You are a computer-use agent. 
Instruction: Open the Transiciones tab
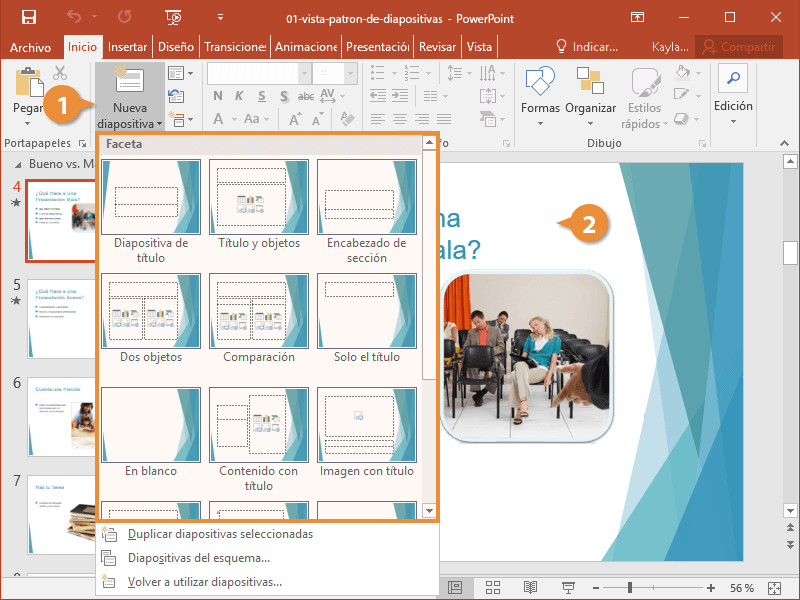tap(235, 47)
